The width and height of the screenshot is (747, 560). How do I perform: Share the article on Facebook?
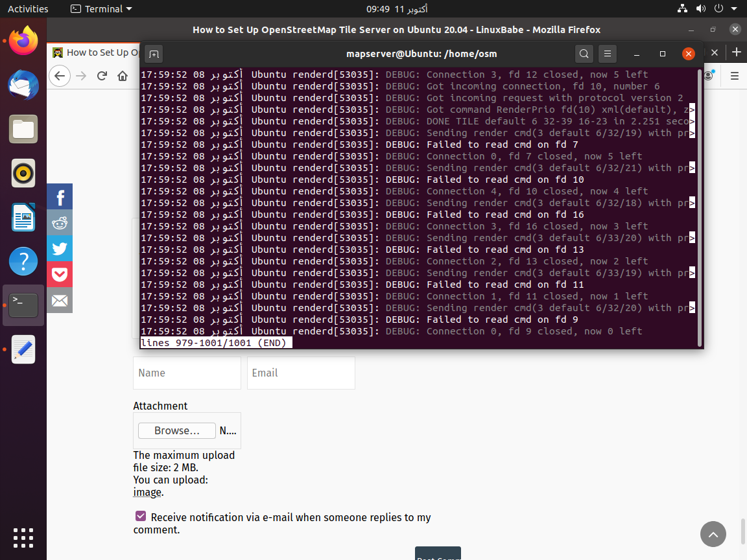pos(60,197)
